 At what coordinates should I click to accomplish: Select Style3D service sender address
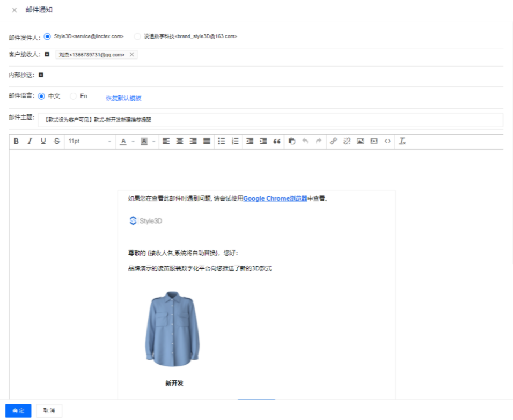(47, 36)
